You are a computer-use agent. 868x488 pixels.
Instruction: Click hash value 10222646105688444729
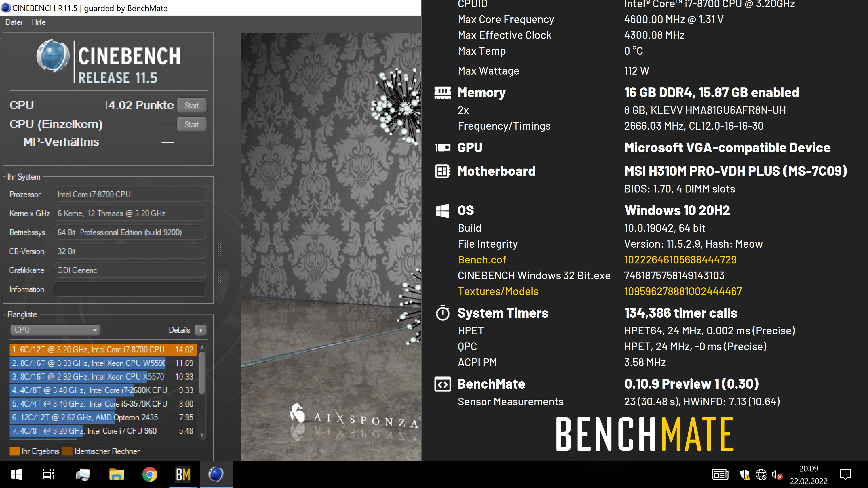tap(680, 260)
